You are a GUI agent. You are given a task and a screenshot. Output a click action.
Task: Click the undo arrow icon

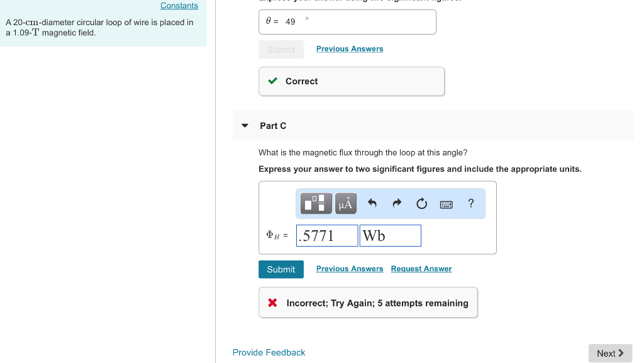point(372,203)
